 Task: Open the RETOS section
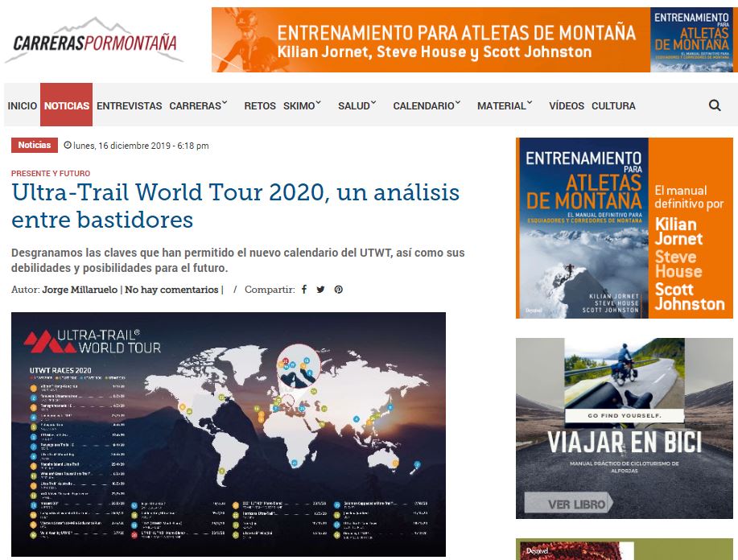tap(260, 106)
